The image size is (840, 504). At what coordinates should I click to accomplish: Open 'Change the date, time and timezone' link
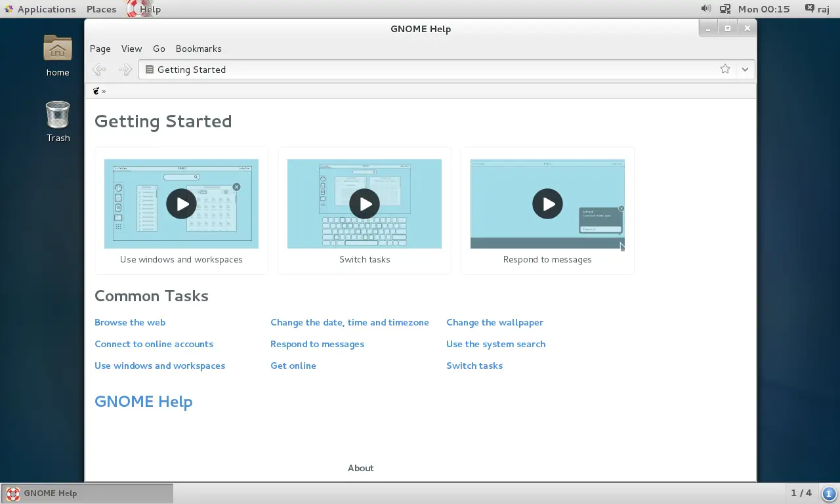coord(350,322)
